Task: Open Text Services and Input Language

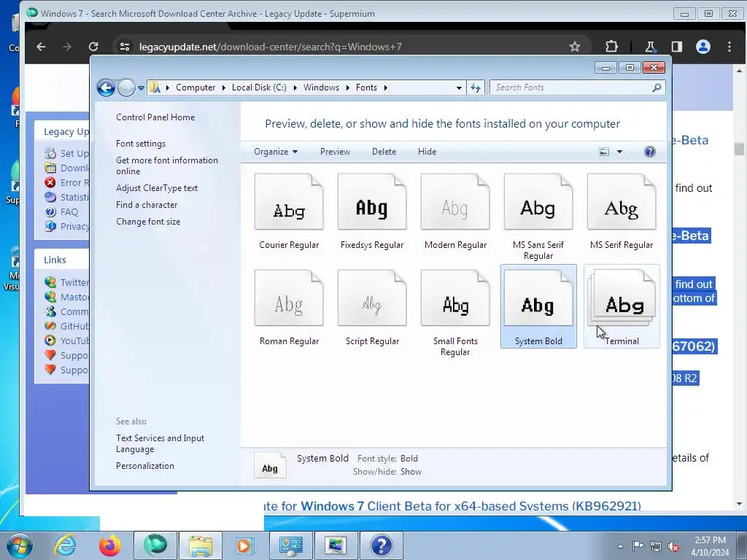Action: click(x=160, y=443)
